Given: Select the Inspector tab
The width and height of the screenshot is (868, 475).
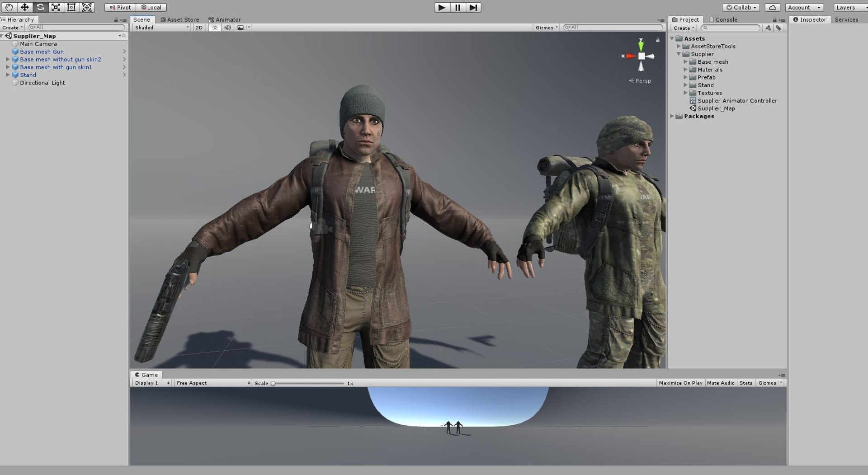Looking at the screenshot, I should (x=810, y=19).
